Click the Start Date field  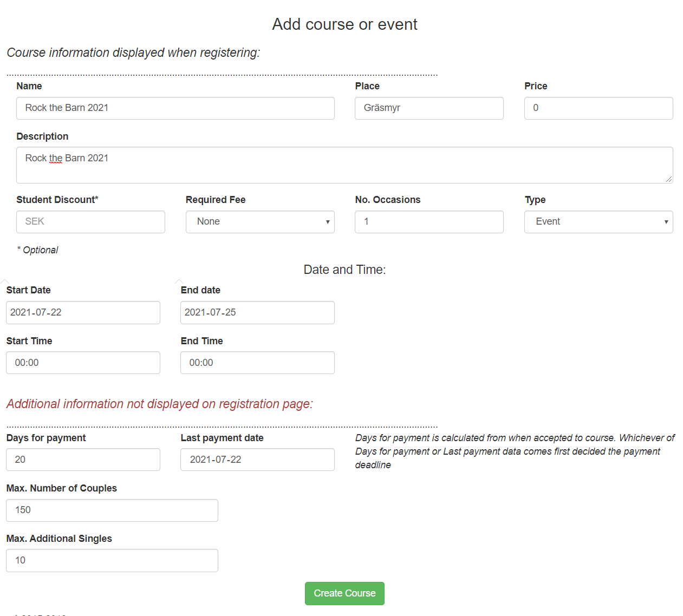[83, 313]
